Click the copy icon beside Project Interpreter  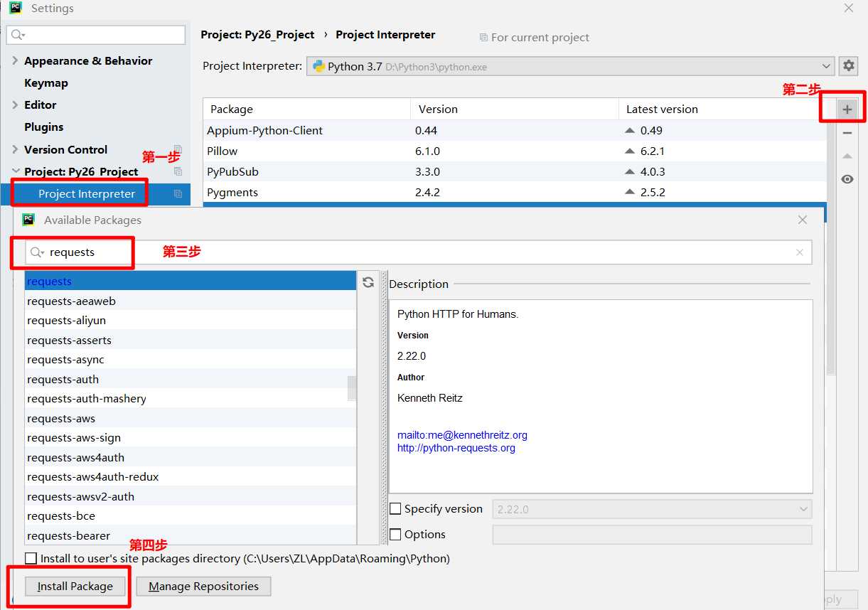178,193
